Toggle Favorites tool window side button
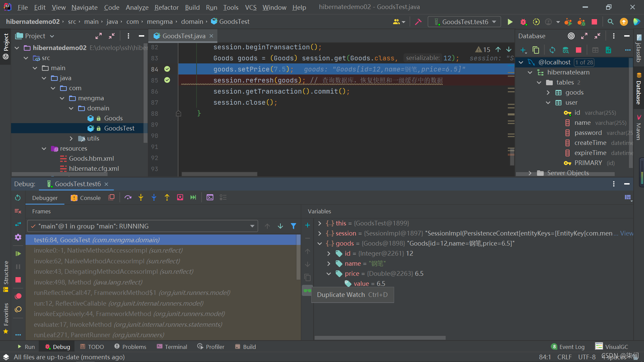 [x=6, y=318]
